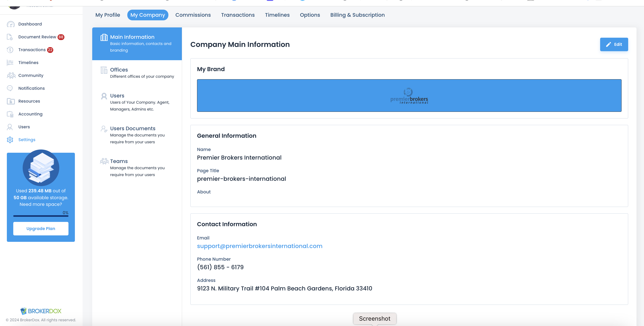Open Billing & Subscription tab
This screenshot has height=326, width=644.
[358, 15]
